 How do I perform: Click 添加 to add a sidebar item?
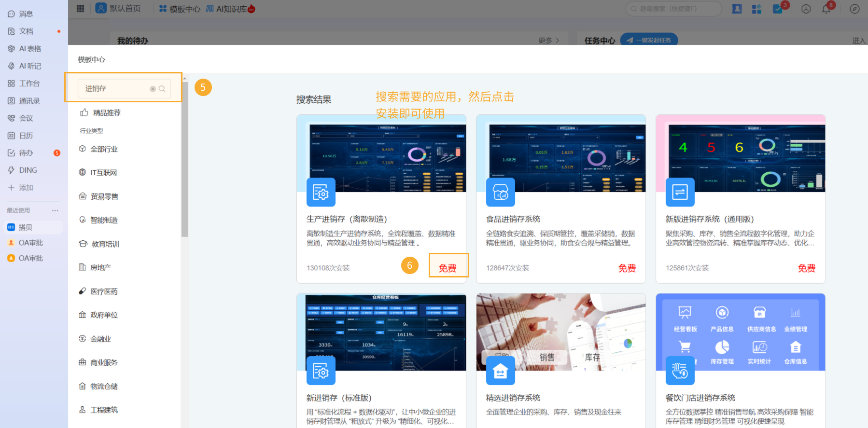21,188
